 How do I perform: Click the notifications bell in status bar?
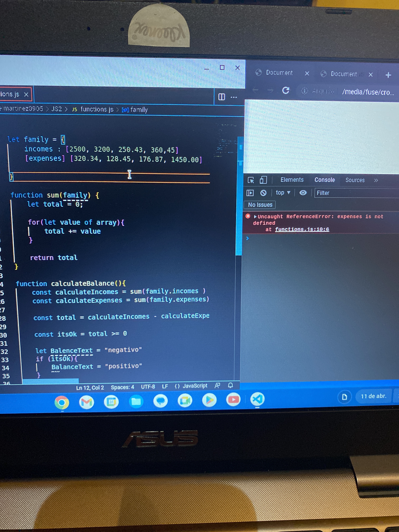point(230,385)
